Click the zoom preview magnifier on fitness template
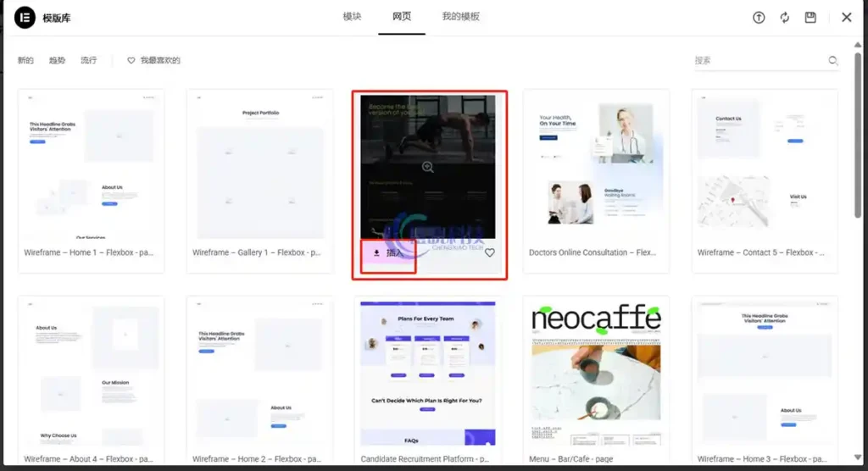Image resolution: width=868 pixels, height=471 pixels. (x=428, y=167)
